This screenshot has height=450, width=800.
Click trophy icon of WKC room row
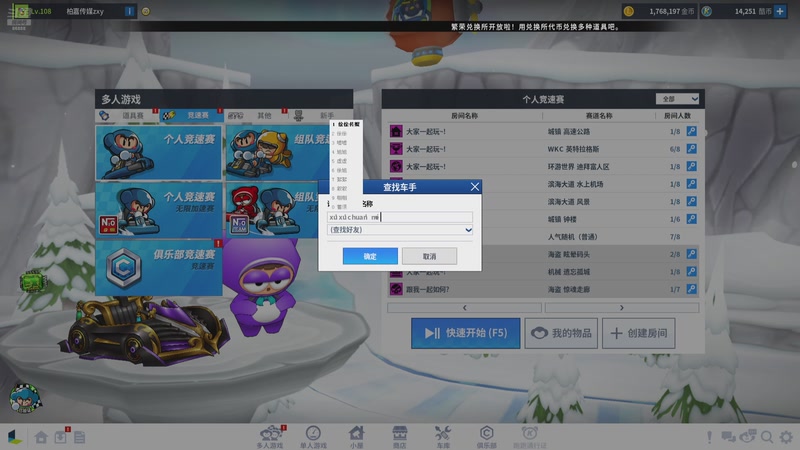tap(396, 149)
